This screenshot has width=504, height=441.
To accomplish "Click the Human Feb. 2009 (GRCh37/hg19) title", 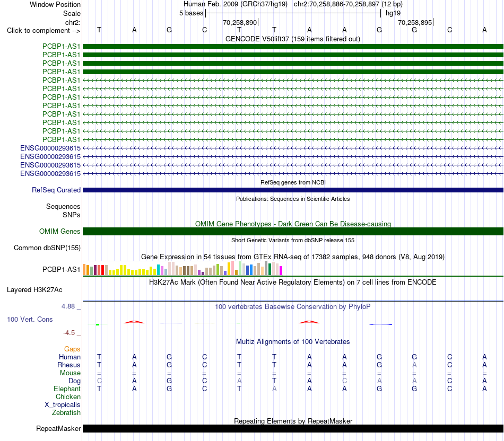I will click(237, 4).
